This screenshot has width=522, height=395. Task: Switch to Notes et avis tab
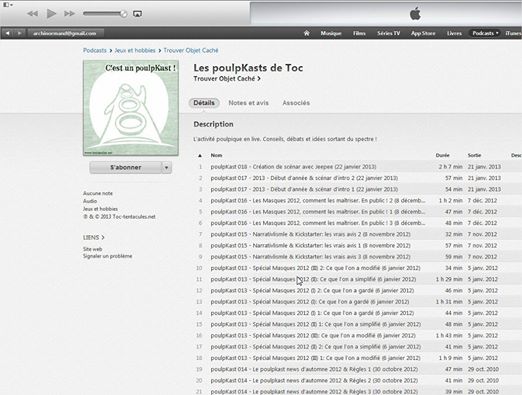point(248,103)
